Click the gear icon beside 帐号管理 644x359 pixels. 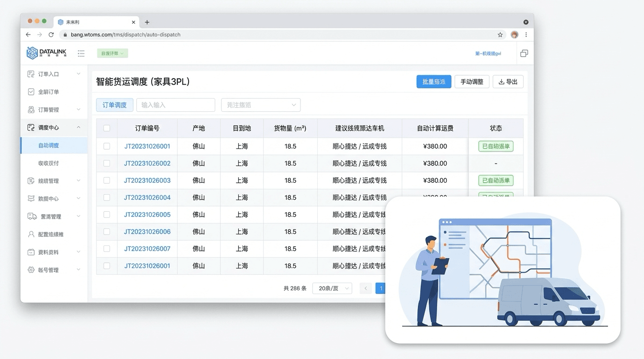point(31,270)
